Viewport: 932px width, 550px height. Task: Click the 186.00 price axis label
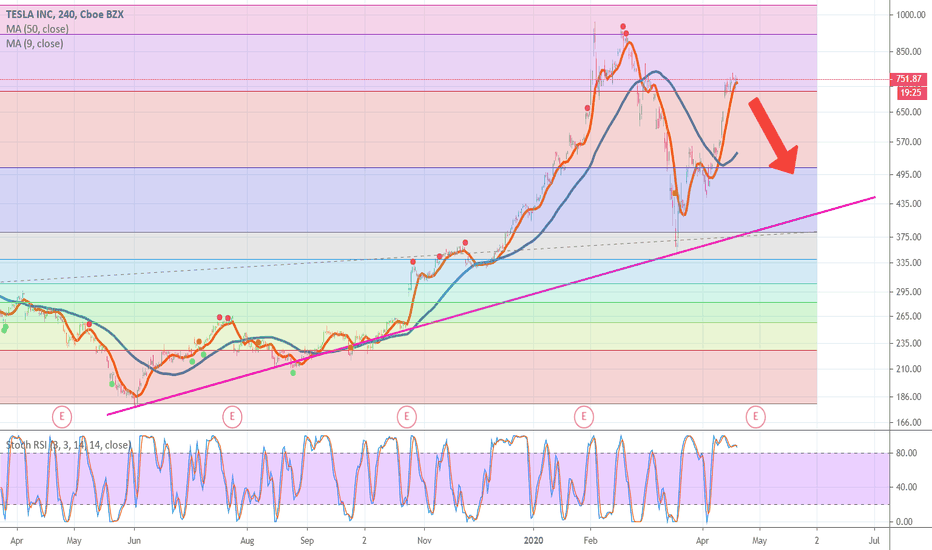point(909,397)
